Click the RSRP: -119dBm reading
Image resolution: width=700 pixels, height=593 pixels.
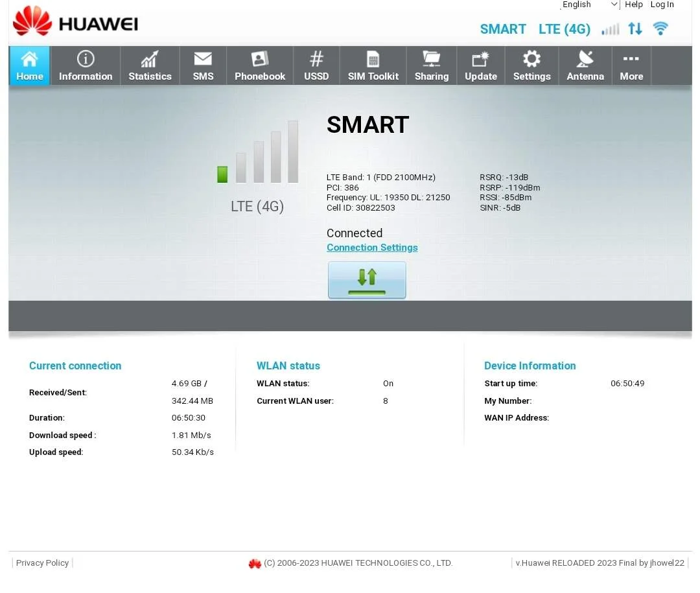tap(510, 187)
